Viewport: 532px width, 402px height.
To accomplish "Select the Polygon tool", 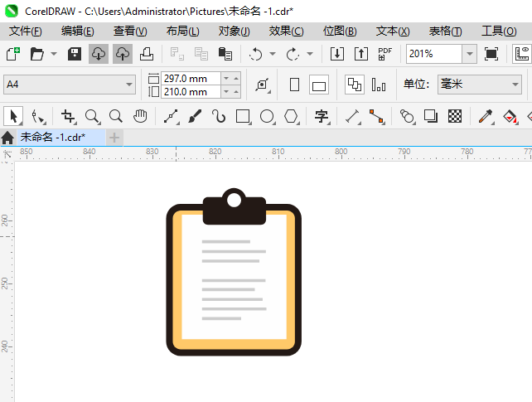I will pos(292,116).
